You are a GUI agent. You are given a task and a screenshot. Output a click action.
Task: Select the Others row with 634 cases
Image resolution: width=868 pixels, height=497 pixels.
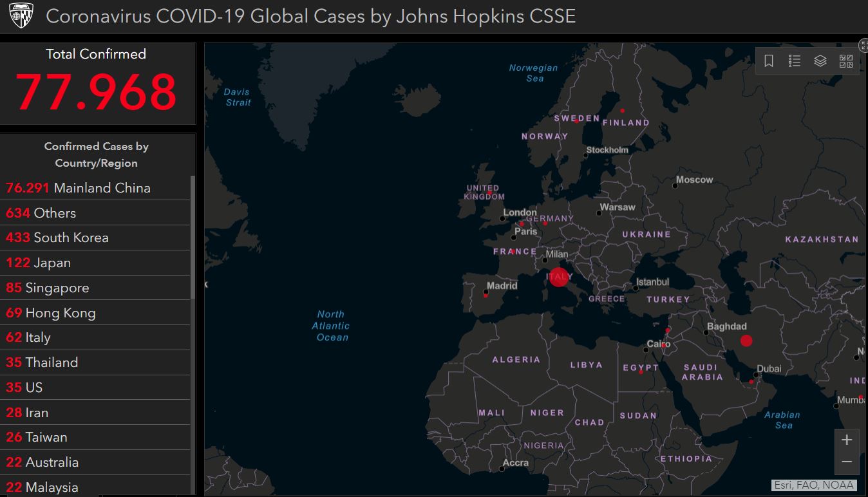pos(95,213)
